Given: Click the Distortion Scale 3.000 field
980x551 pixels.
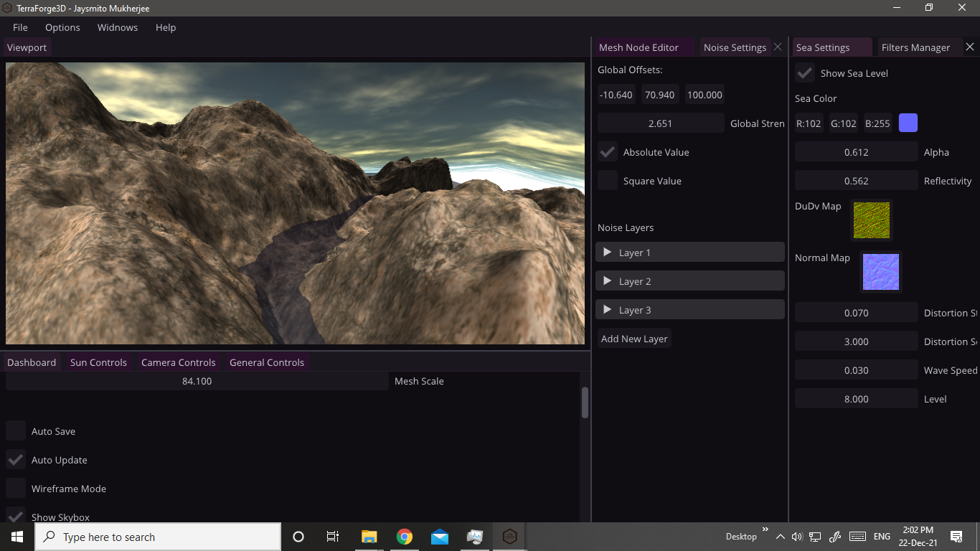Looking at the screenshot, I should click(x=857, y=341).
